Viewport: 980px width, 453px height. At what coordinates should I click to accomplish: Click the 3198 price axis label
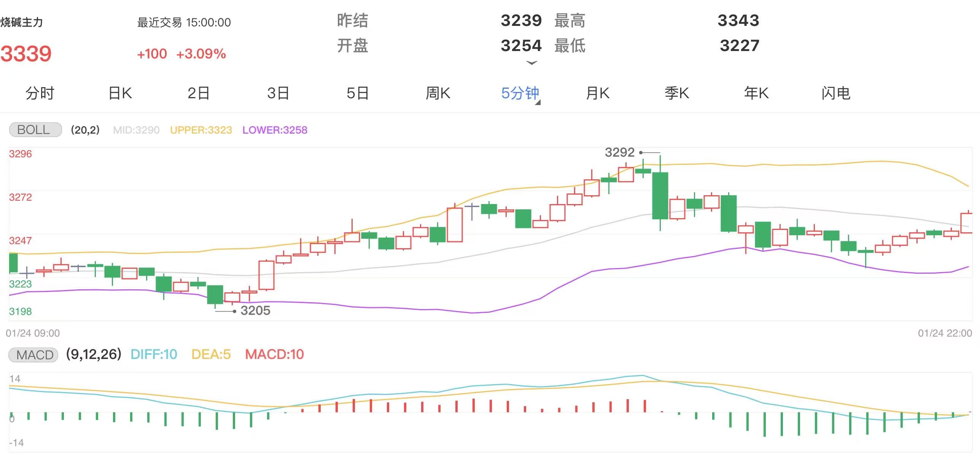21,311
